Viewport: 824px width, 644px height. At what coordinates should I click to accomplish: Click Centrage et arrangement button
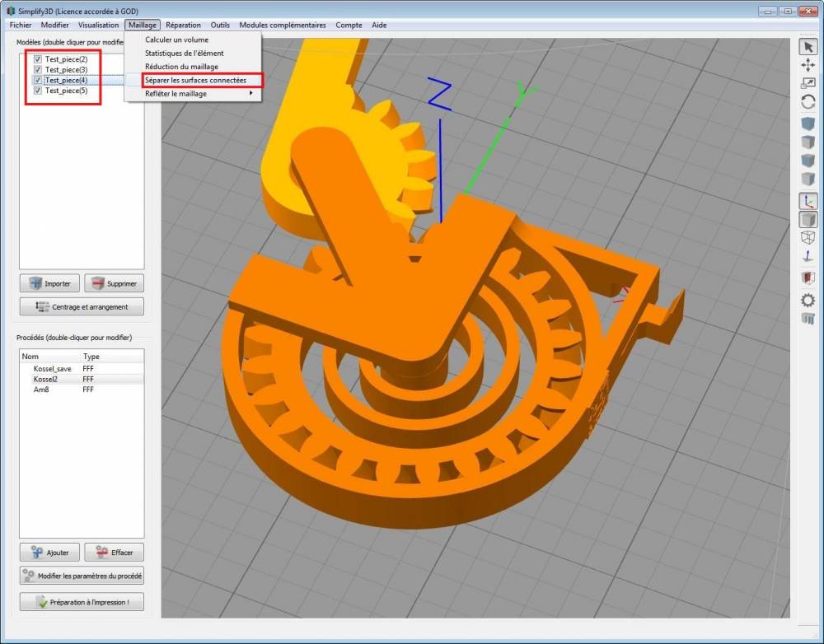(x=82, y=307)
